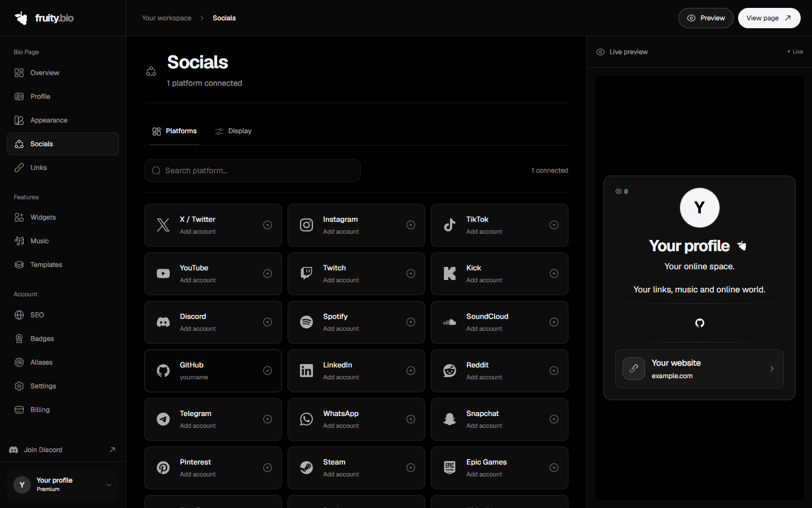
Task: Click the LinkedIn platform icon
Action: pos(306,371)
